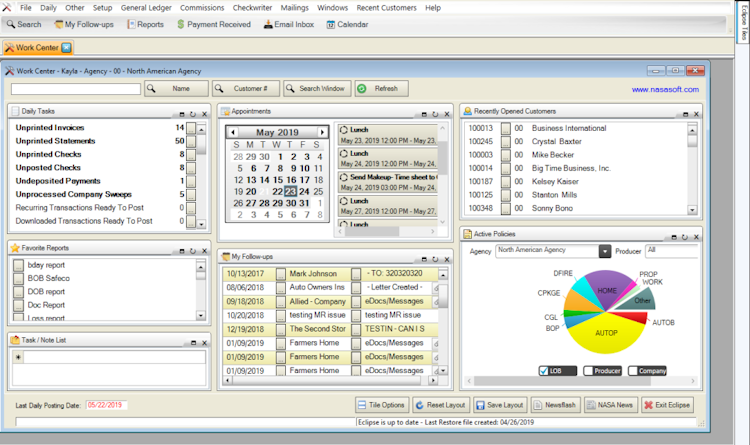Open the Checkwriter menu

(x=252, y=8)
